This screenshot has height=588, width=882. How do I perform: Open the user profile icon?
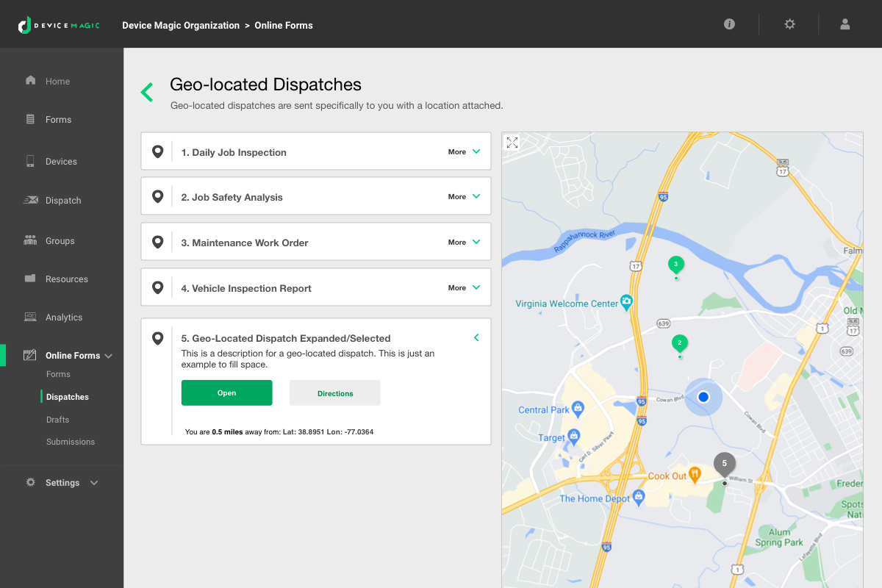click(x=845, y=24)
